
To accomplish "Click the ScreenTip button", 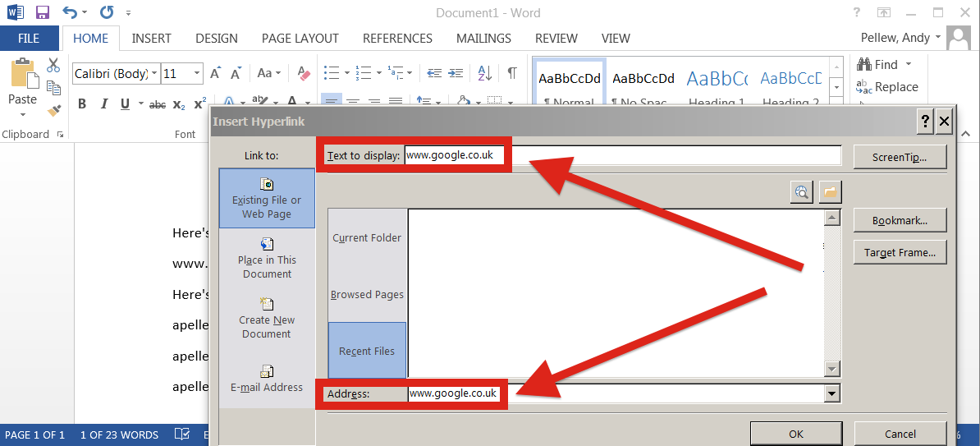I will click(900, 157).
